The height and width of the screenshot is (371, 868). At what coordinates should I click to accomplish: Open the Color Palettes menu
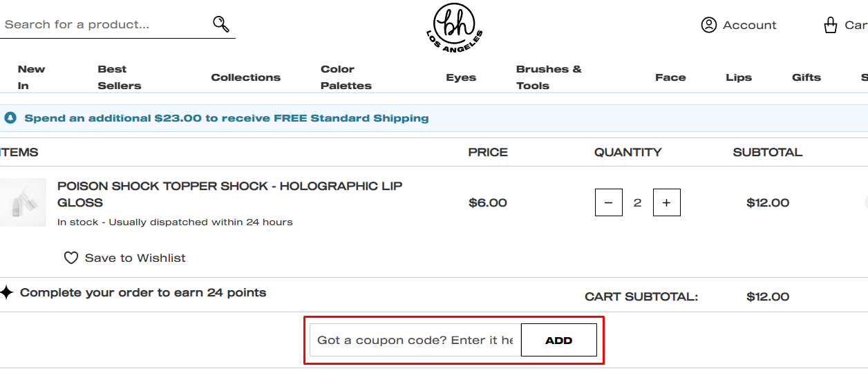click(x=346, y=77)
